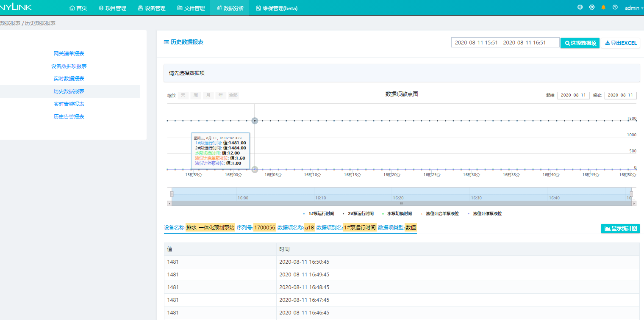Select 历史数据报表 in sidebar
This screenshot has width=644, height=320.
point(69,91)
